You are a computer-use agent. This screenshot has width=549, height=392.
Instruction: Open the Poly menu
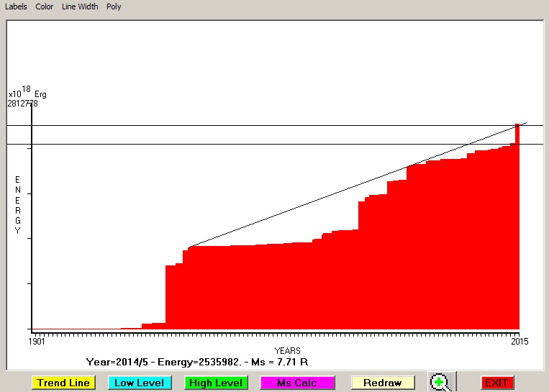[x=114, y=6]
